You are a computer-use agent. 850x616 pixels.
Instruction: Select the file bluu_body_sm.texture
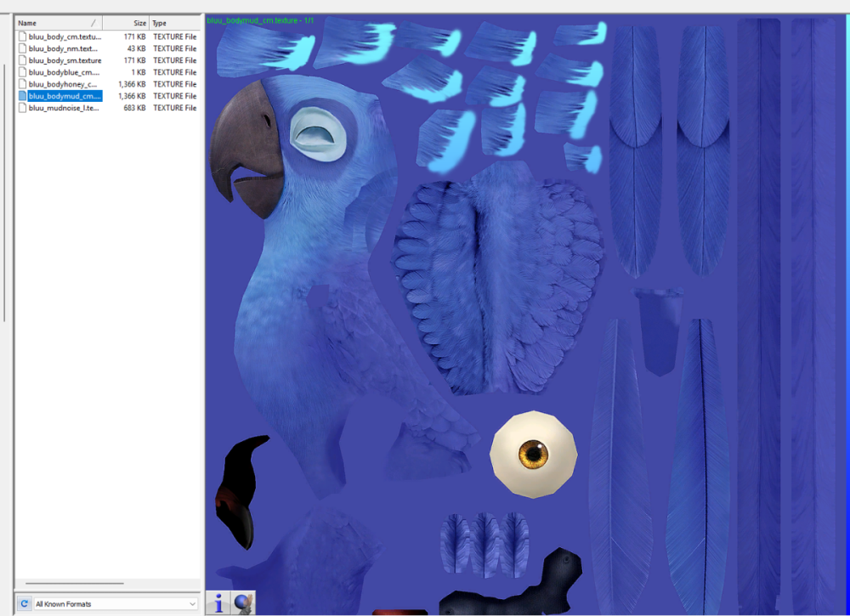(x=65, y=60)
